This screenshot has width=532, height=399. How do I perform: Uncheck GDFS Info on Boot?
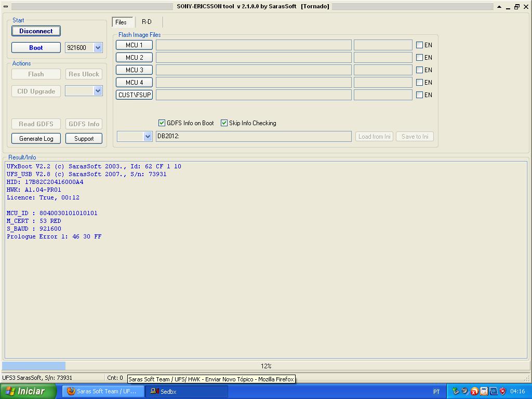162,123
